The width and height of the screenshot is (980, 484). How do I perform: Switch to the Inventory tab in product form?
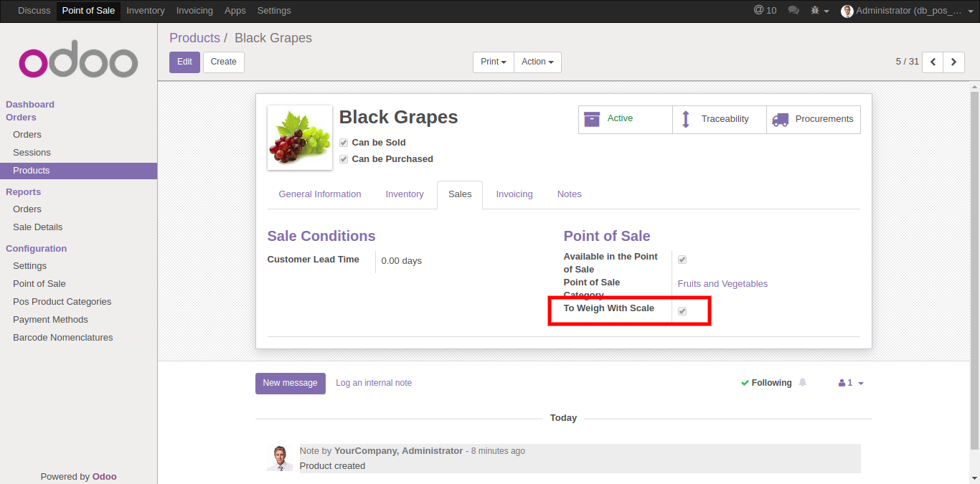click(x=405, y=194)
